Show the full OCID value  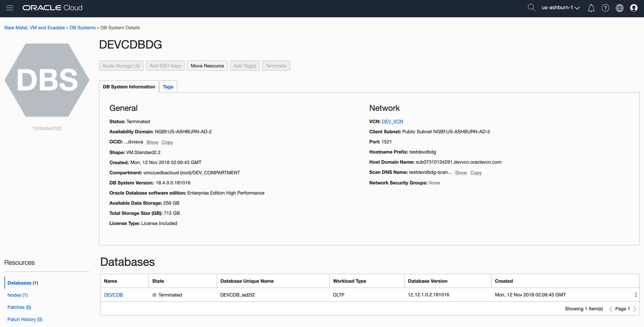[x=152, y=142]
